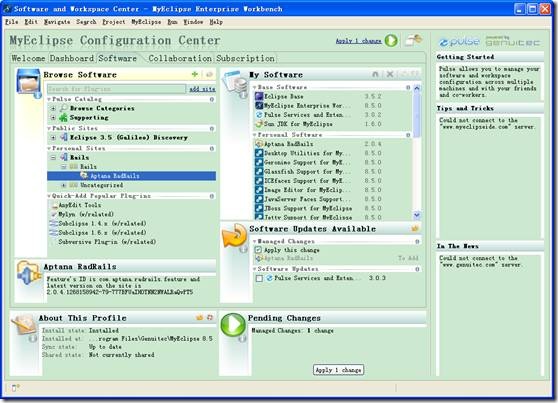Switch to the Welcome tab
558x403 pixels.
pos(28,58)
